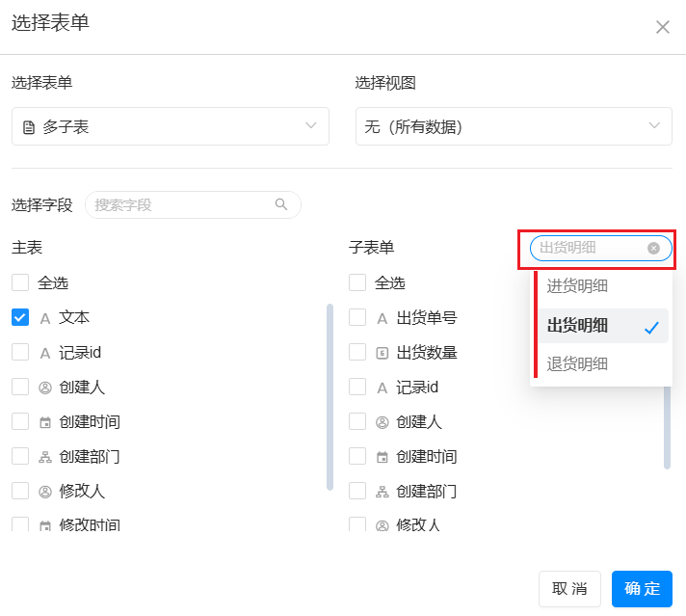This screenshot has height=616, width=686.
Task: Click the org chart icon by main table 创建部门
Action: tap(45, 457)
